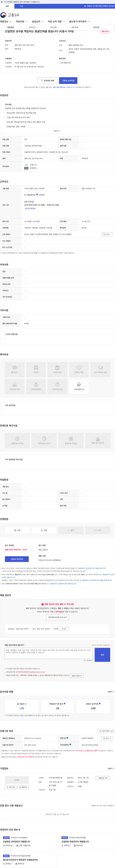
Task: Go to 우대사항 section tab
Action: point(53,27)
